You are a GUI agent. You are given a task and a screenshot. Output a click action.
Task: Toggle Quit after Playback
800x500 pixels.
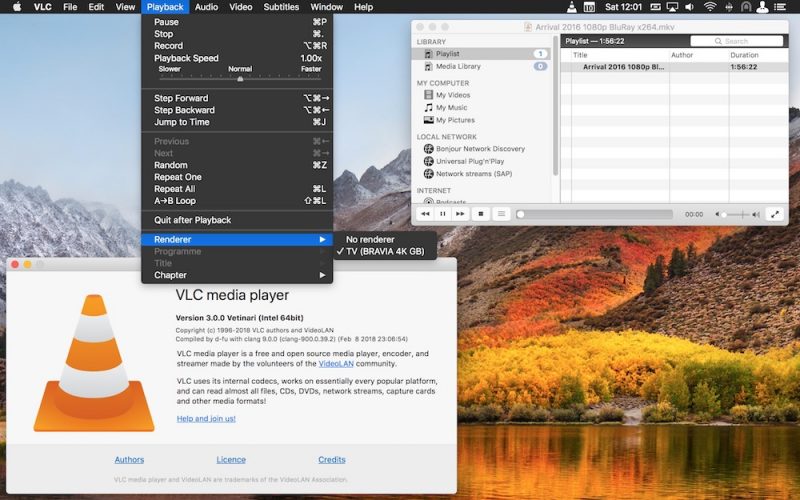(x=237, y=220)
